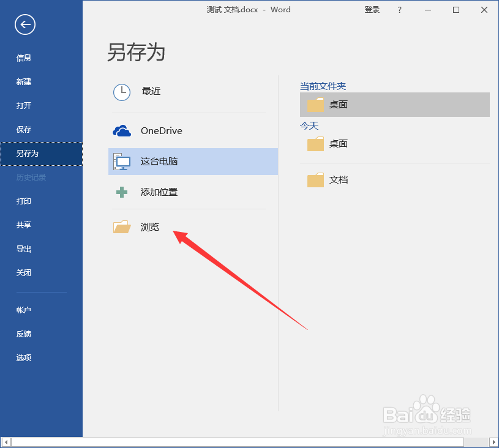Open the 打印 section
This screenshot has width=499, height=448.
(23, 201)
